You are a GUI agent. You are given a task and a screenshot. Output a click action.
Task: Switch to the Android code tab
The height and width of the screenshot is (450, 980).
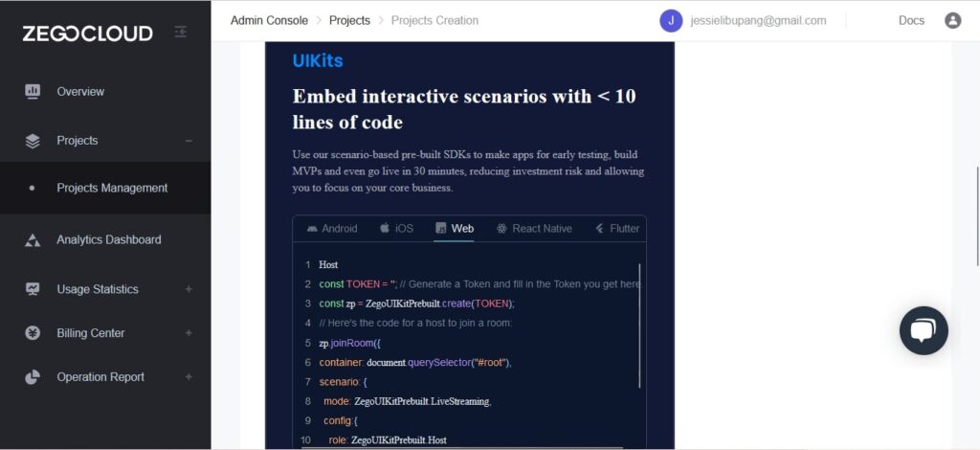[332, 229]
